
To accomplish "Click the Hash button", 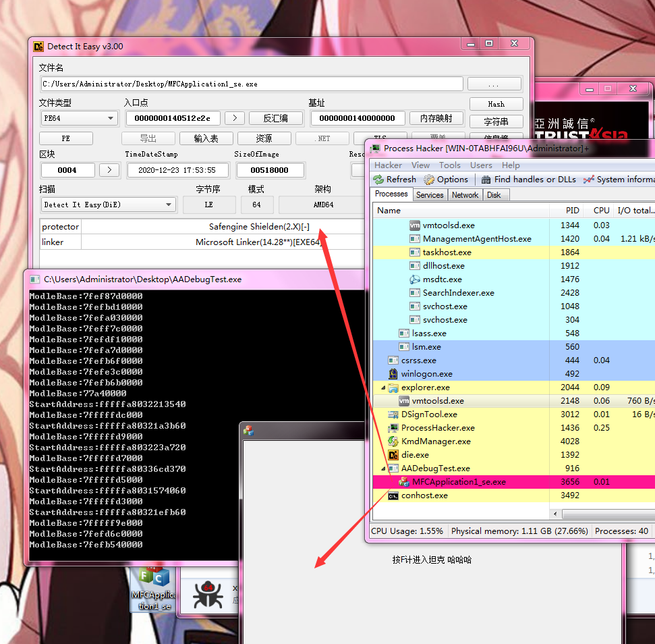I will [x=496, y=104].
